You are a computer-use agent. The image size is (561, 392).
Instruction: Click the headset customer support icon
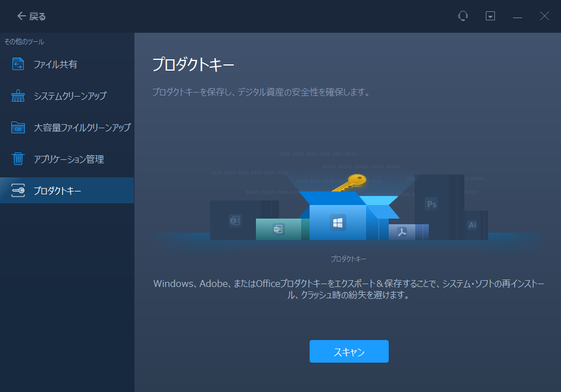pyautogui.click(x=463, y=16)
